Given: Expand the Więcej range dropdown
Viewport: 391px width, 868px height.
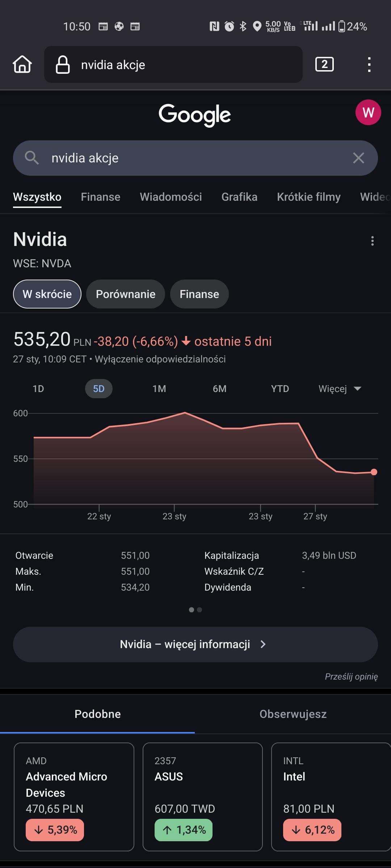Looking at the screenshot, I should tap(340, 389).
